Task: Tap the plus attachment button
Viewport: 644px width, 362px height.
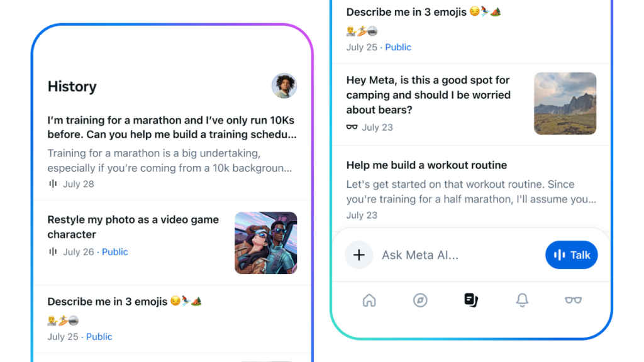Action: [359, 255]
